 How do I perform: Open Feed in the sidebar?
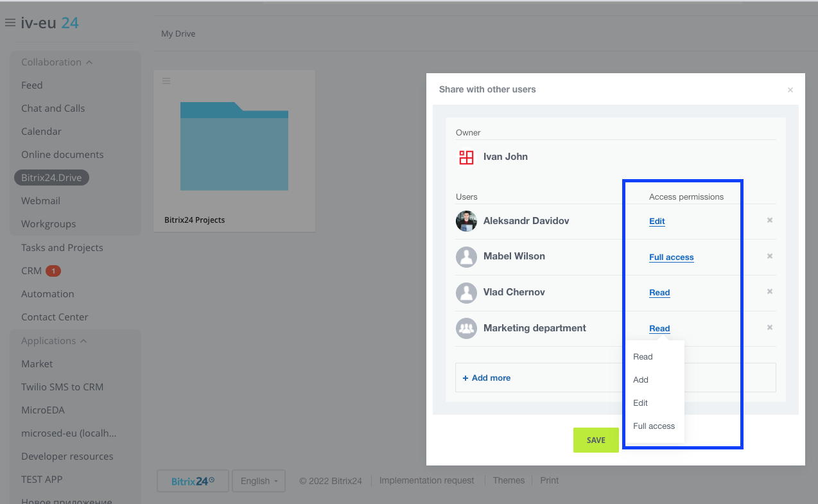pyautogui.click(x=32, y=85)
